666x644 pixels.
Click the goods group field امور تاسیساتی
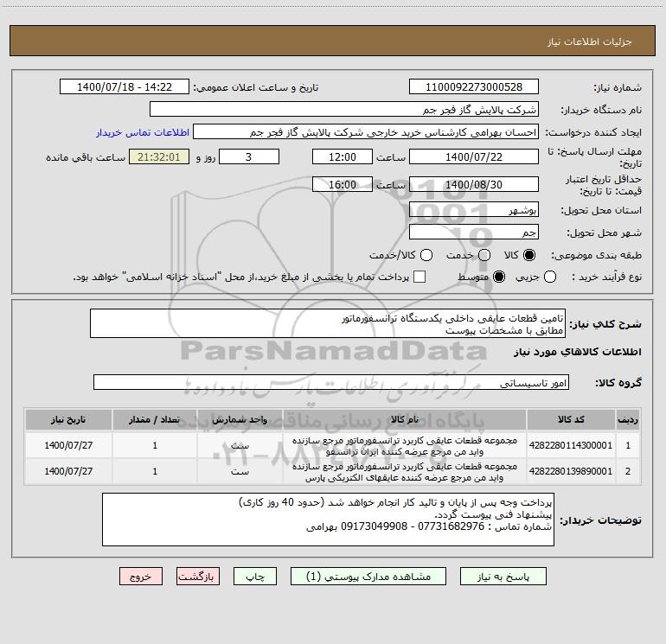(331, 382)
